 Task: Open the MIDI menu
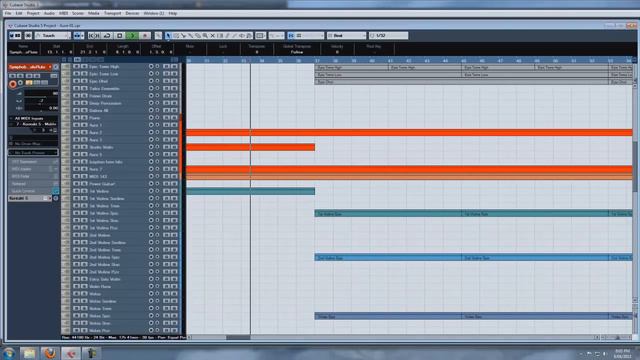point(63,13)
